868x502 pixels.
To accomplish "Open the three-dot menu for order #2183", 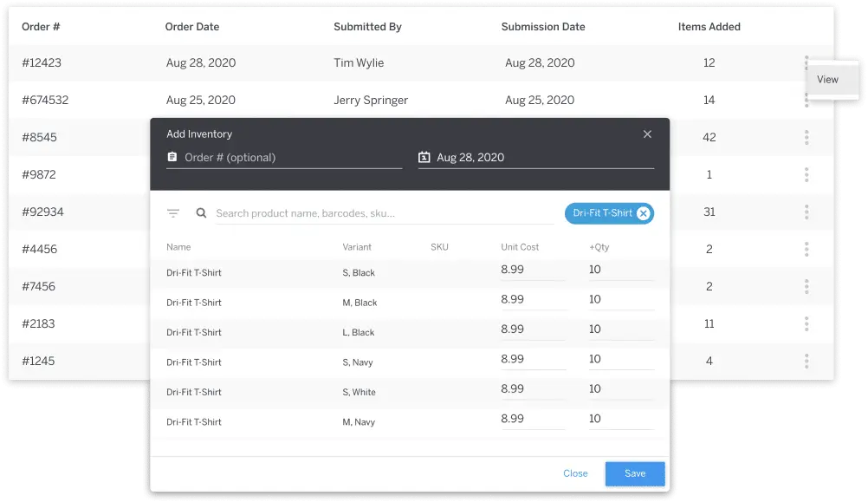I will [x=806, y=323].
